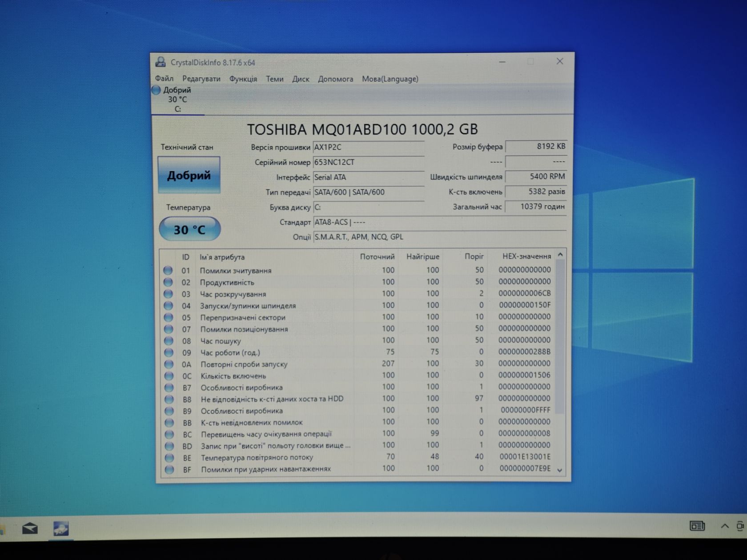The height and width of the screenshot is (560, 747).
Task: Click the status orb for attribute BE temperature
Action: 169,458
